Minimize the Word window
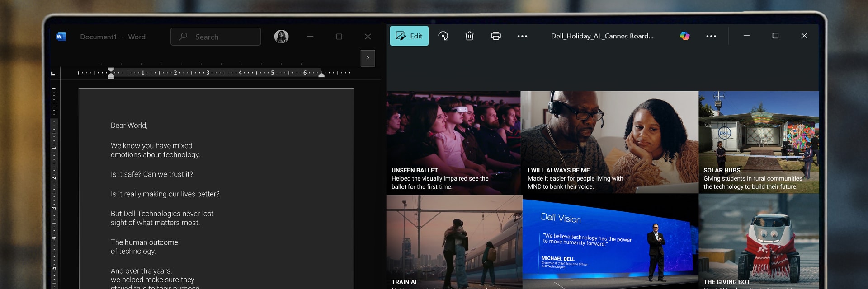Viewport: 868px width, 289px height. (x=310, y=37)
